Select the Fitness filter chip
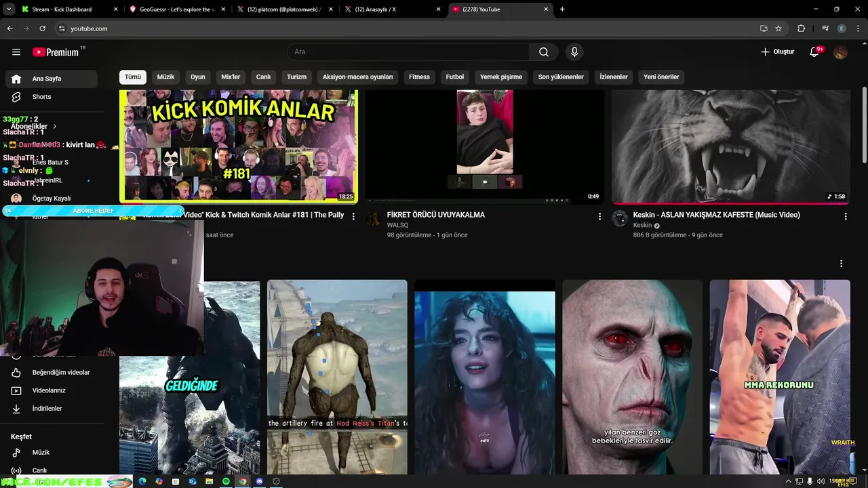 419,77
